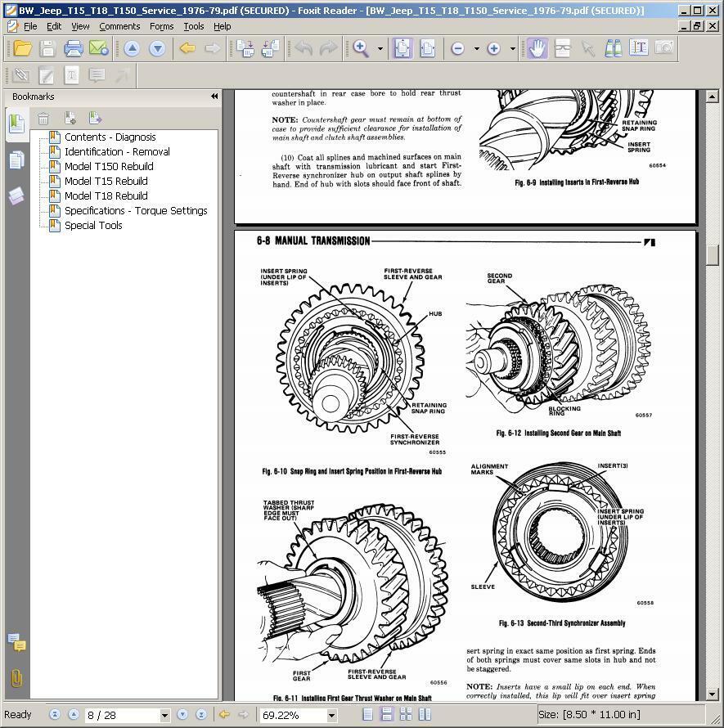
Task: Toggle facing pages layout in status bar
Action: [406, 715]
